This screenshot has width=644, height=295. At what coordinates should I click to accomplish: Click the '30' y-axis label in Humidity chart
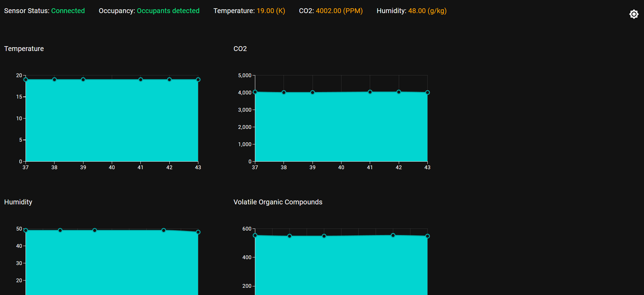point(19,263)
